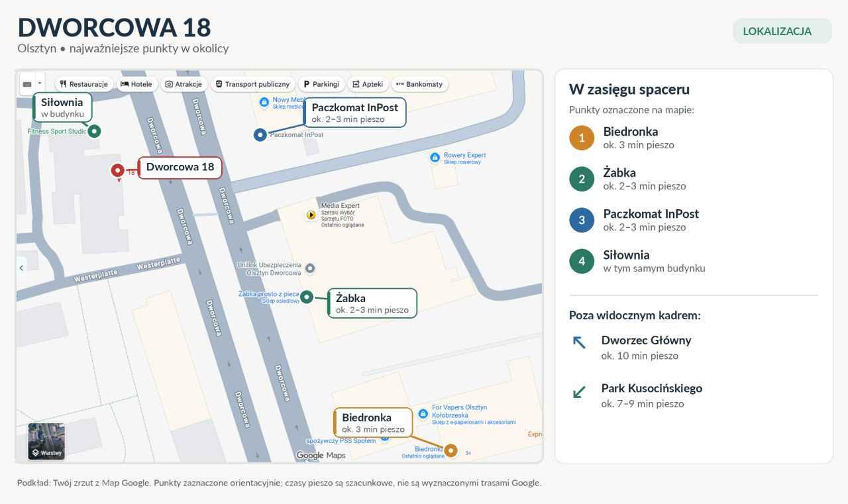Click the Google Maps logo on the map

pos(321,455)
